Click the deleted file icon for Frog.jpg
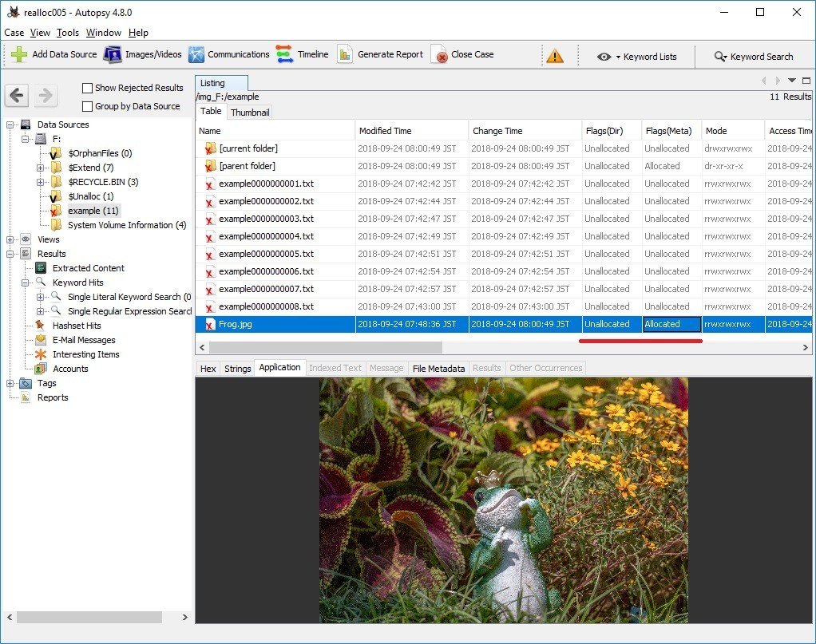This screenshot has width=816, height=644. [210, 324]
